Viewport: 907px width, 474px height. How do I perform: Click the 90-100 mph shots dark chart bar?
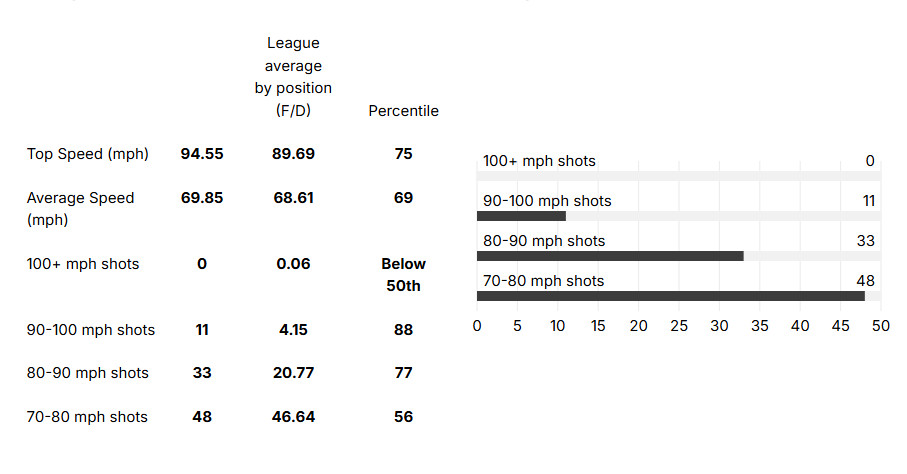pos(521,216)
